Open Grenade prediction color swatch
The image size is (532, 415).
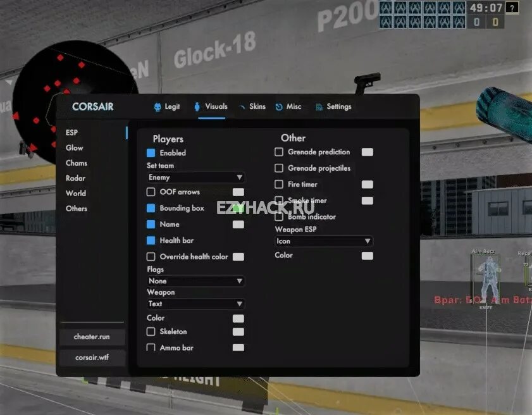(x=367, y=152)
